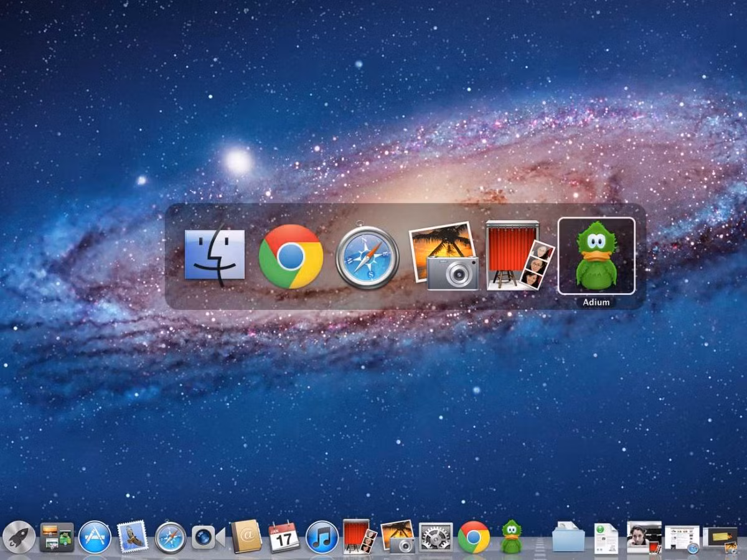Restore the last minimized window in Dock
Screen dimensions: 747x560
tap(720, 539)
